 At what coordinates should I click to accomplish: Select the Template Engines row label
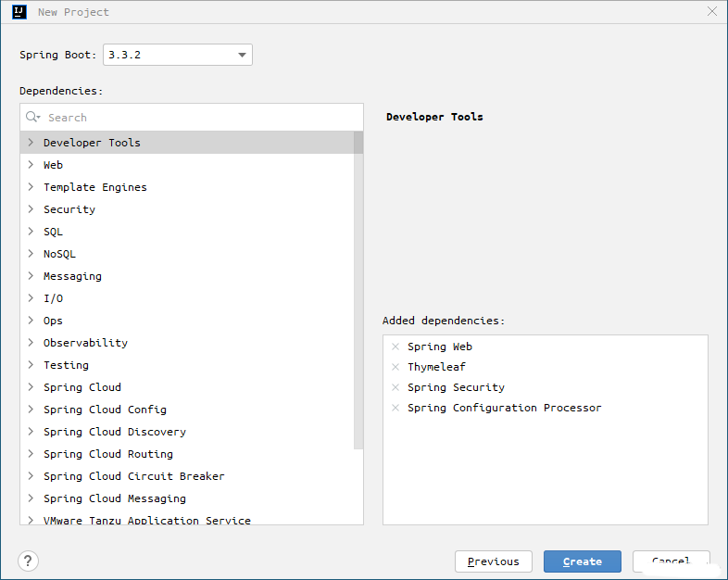(95, 187)
